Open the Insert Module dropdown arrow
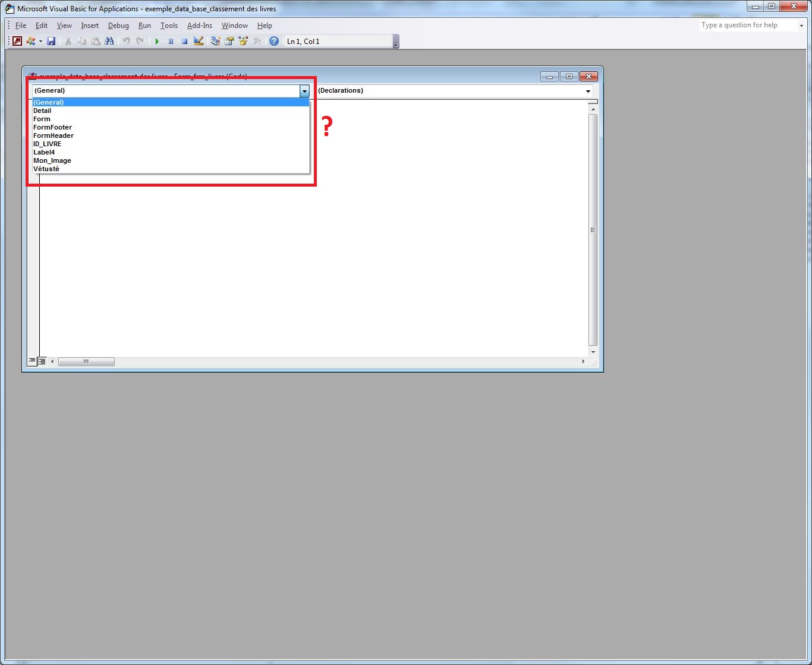The image size is (812, 665). tap(40, 41)
